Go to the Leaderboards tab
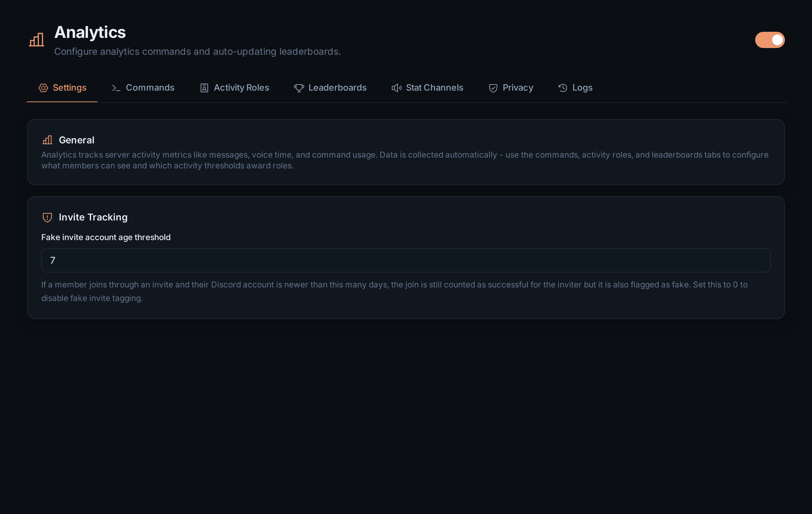This screenshot has height=514, width=812. point(330,88)
